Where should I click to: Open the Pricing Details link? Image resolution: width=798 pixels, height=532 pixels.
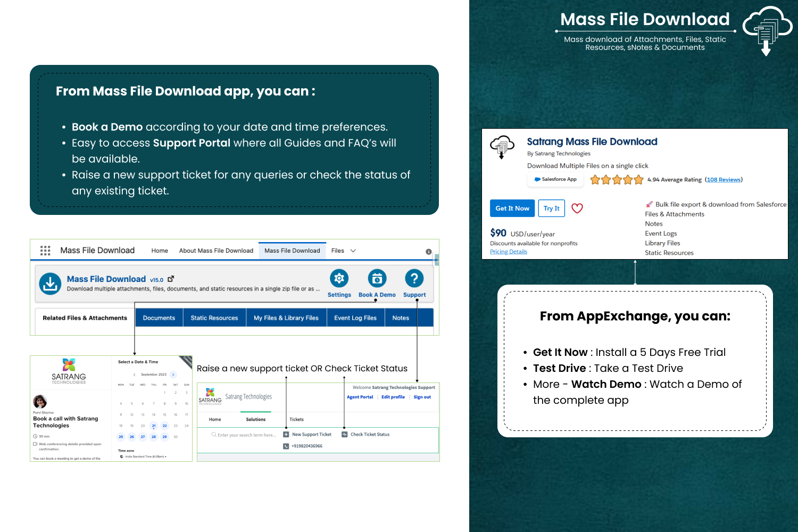pos(508,252)
